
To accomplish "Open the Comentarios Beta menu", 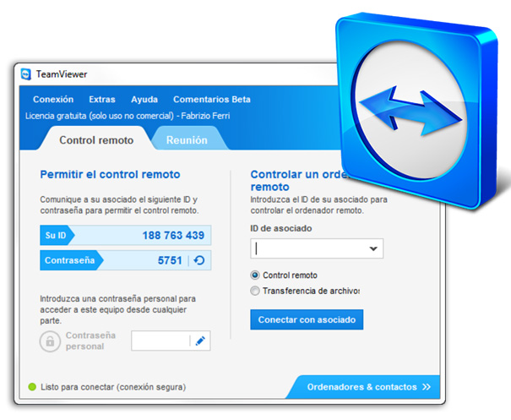I will (212, 99).
